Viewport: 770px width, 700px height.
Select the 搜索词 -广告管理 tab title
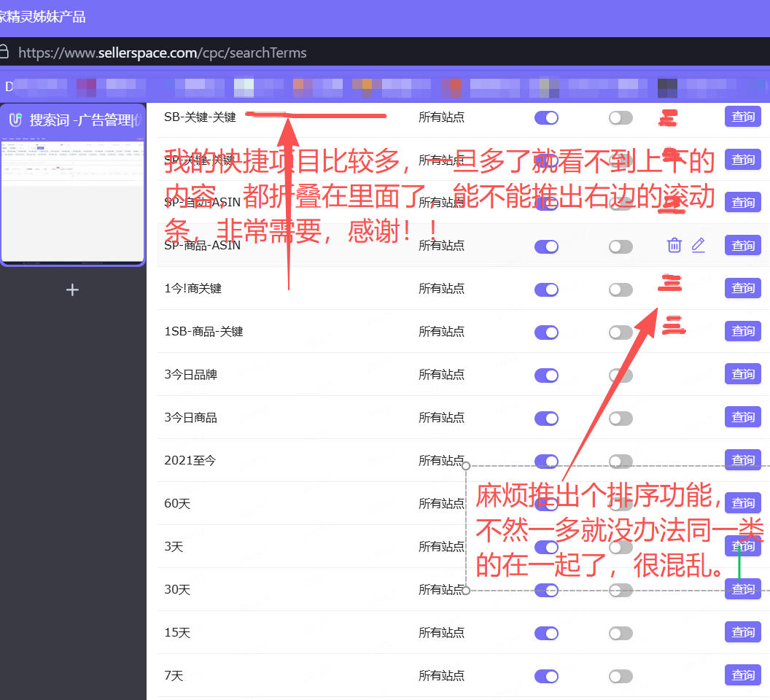[80, 120]
